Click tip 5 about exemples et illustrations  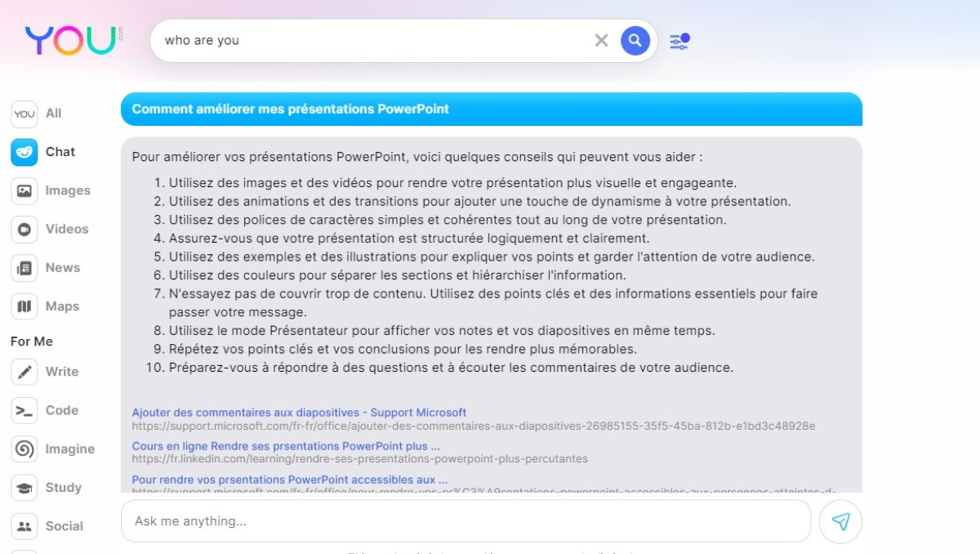click(x=492, y=257)
